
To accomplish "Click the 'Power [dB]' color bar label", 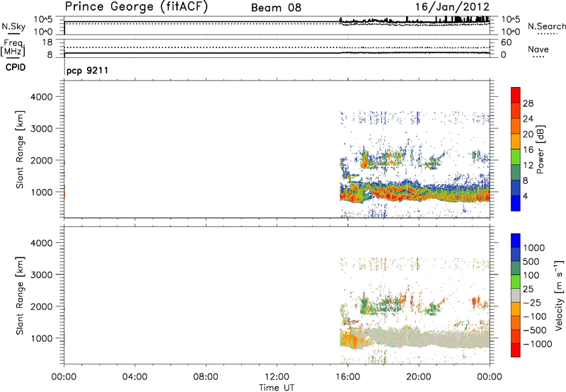I will [540, 149].
